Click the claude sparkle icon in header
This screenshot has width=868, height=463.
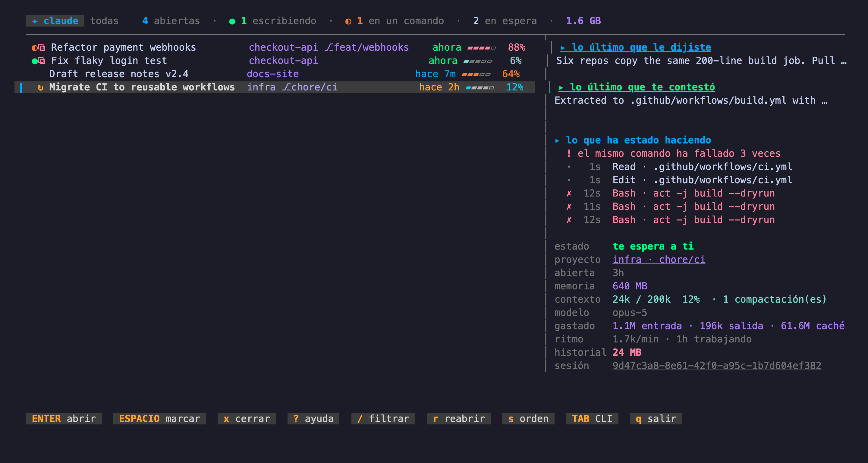(x=35, y=21)
